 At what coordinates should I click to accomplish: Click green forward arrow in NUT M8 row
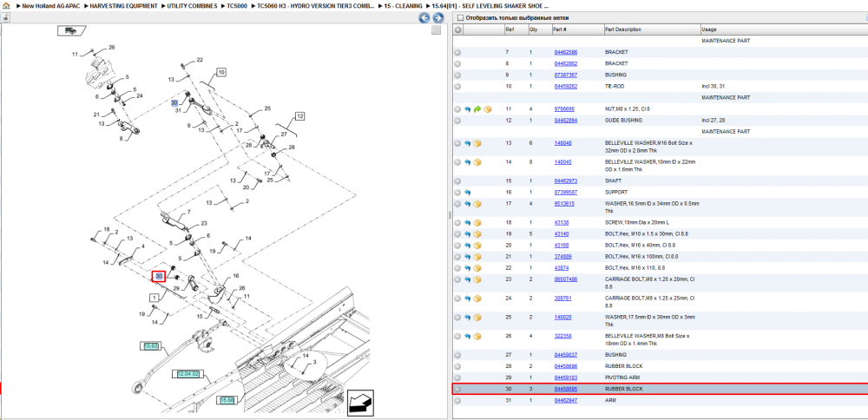(477, 109)
